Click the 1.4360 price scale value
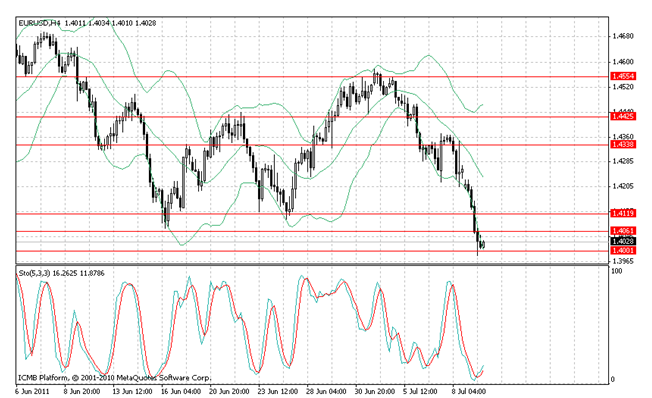Viewport: 652px width, 398px height. [623, 136]
